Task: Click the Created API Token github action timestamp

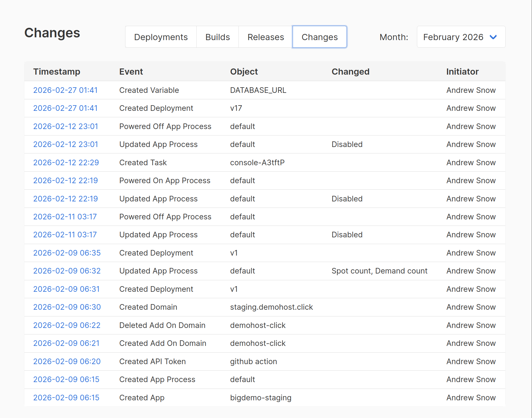Action: click(67, 361)
